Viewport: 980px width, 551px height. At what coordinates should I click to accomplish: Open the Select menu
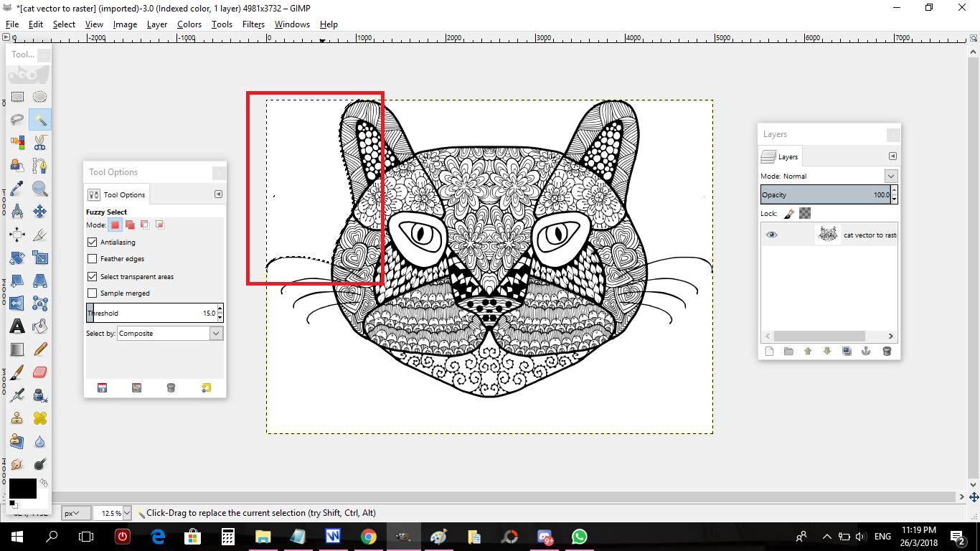[64, 24]
